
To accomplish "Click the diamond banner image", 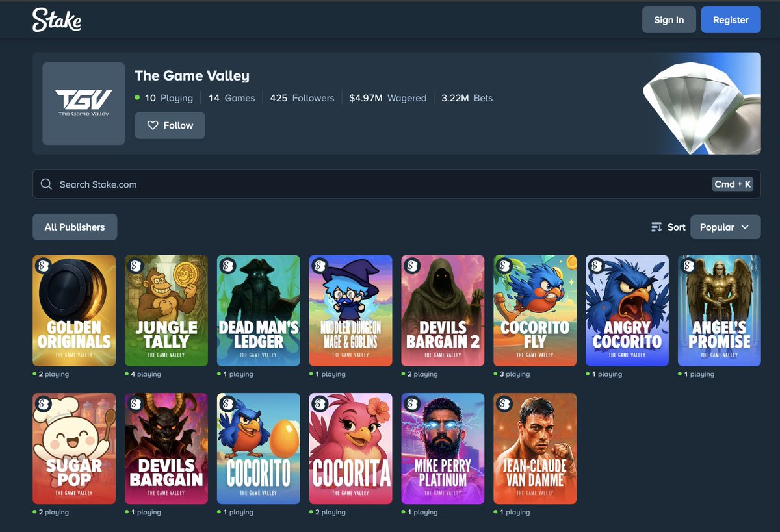I will [701, 103].
